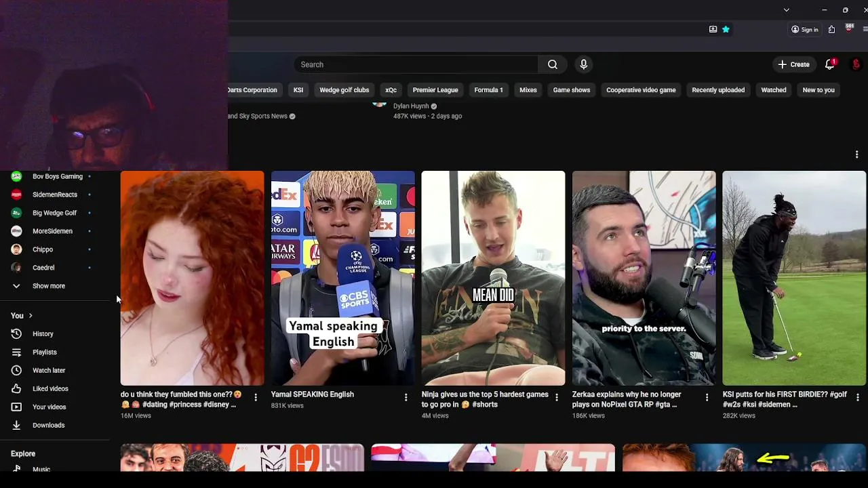
Task: Select the Cooperative video game chip
Action: click(641, 89)
